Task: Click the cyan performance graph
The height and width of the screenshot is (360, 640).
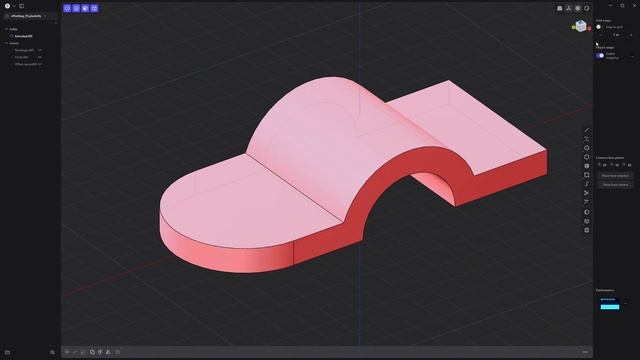Action: click(x=610, y=307)
